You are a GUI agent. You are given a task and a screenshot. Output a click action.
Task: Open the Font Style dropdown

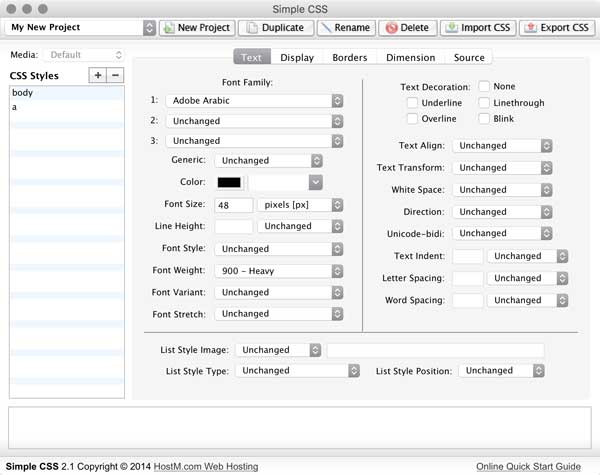[279, 249]
